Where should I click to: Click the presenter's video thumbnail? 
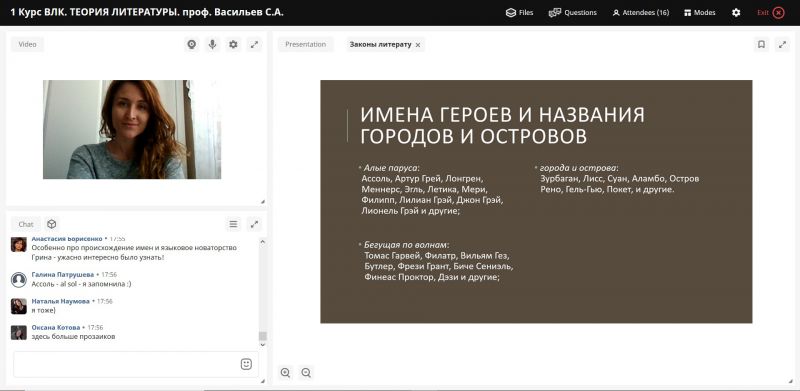pyautogui.click(x=132, y=129)
